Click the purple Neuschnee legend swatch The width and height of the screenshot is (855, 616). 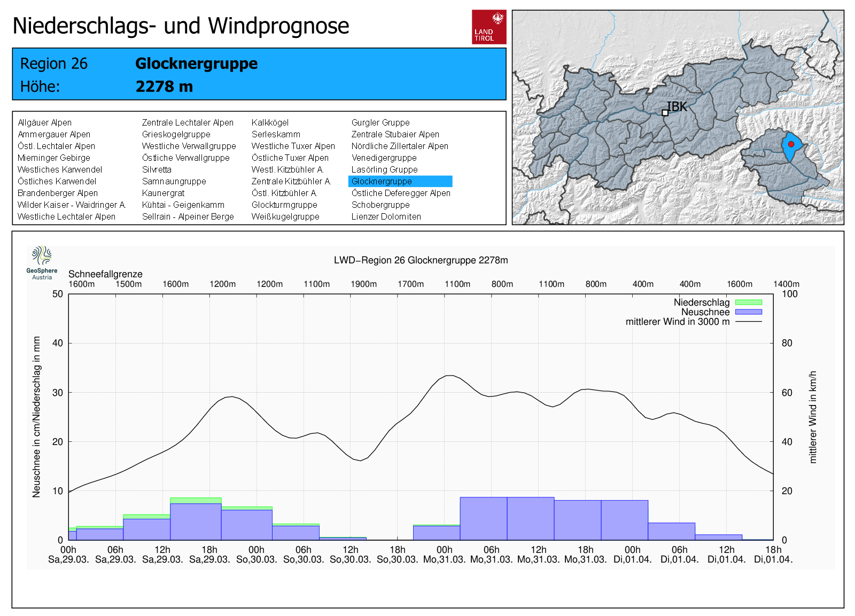point(748,312)
